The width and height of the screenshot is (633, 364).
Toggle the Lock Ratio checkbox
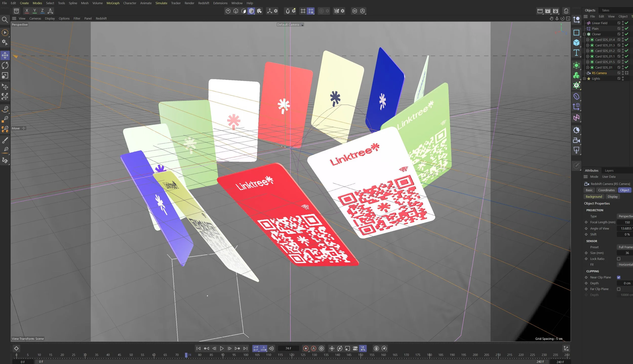point(619,259)
